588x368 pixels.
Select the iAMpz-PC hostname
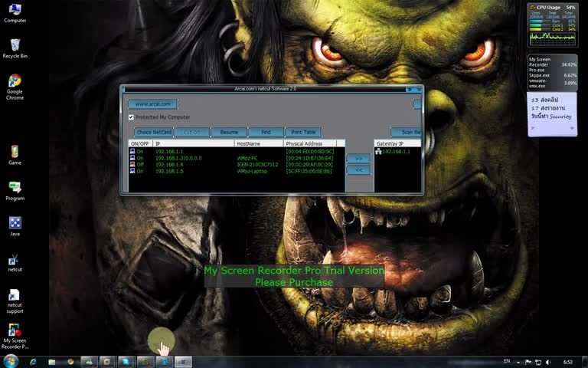pos(247,158)
